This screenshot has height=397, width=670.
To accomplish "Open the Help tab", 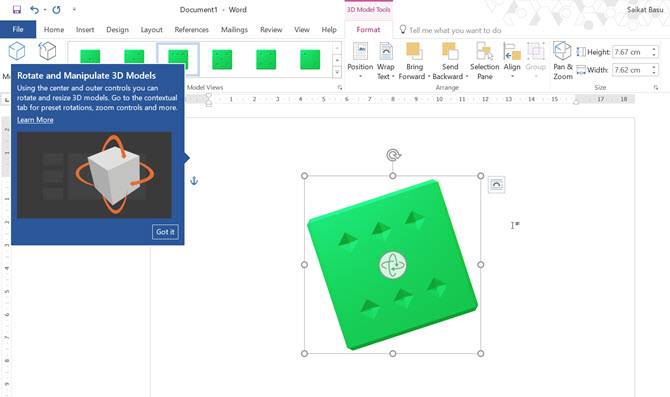I will point(329,29).
